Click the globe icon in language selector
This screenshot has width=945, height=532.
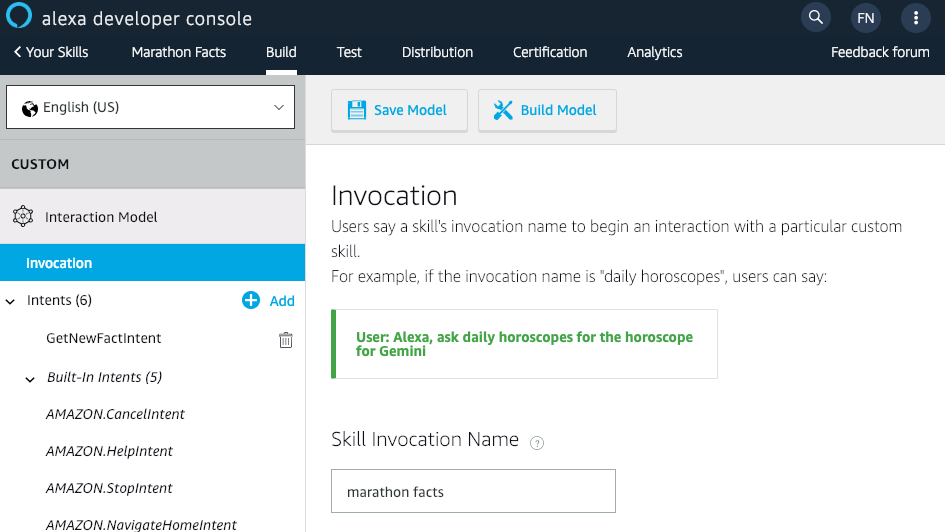coord(30,108)
